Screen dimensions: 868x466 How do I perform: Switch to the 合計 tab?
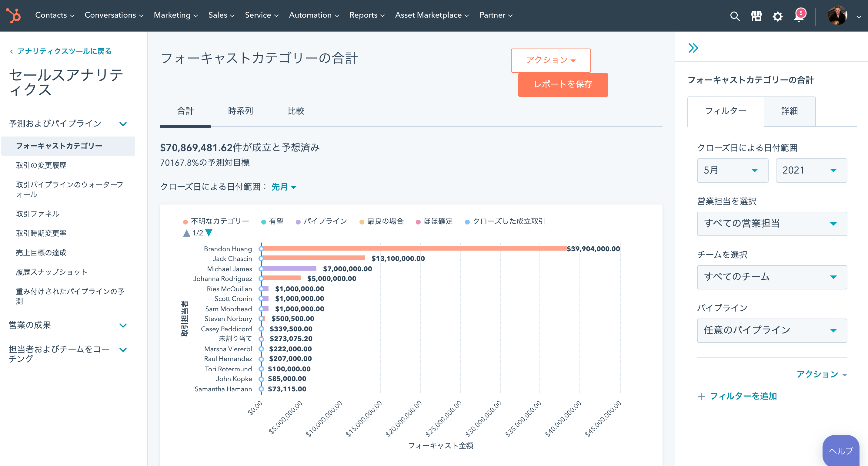click(185, 111)
